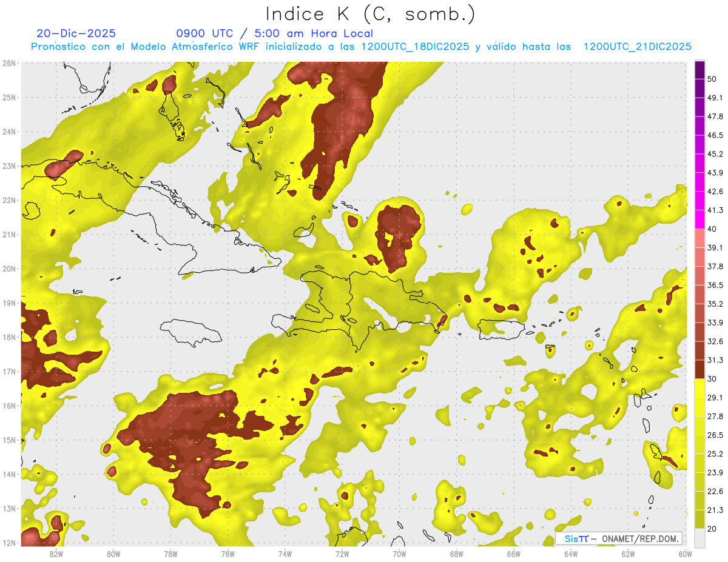
Task: Click the legend value '25.2'
Action: (715, 453)
